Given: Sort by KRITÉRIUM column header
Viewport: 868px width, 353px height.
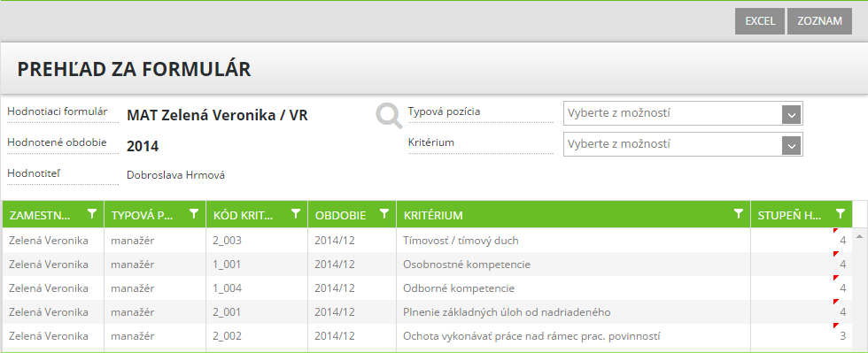Looking at the screenshot, I should point(433,215).
